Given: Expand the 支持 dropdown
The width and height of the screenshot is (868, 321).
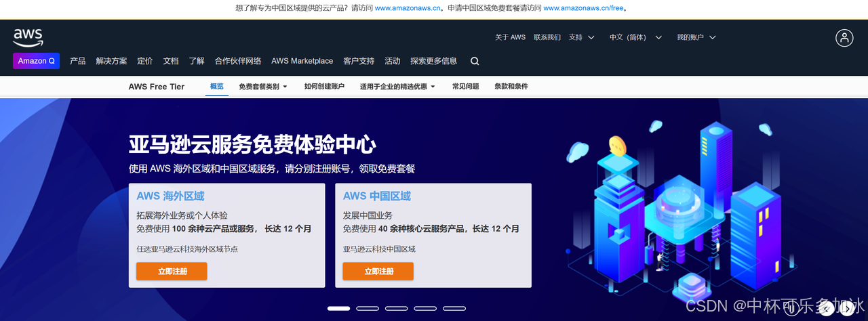Looking at the screenshot, I should [582, 37].
